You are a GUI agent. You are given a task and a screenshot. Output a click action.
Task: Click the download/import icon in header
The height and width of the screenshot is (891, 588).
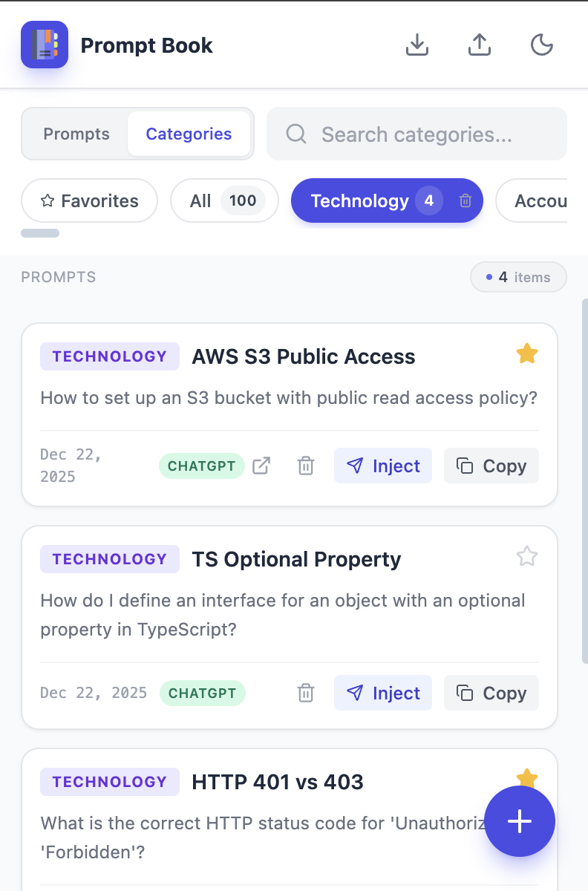click(x=418, y=45)
